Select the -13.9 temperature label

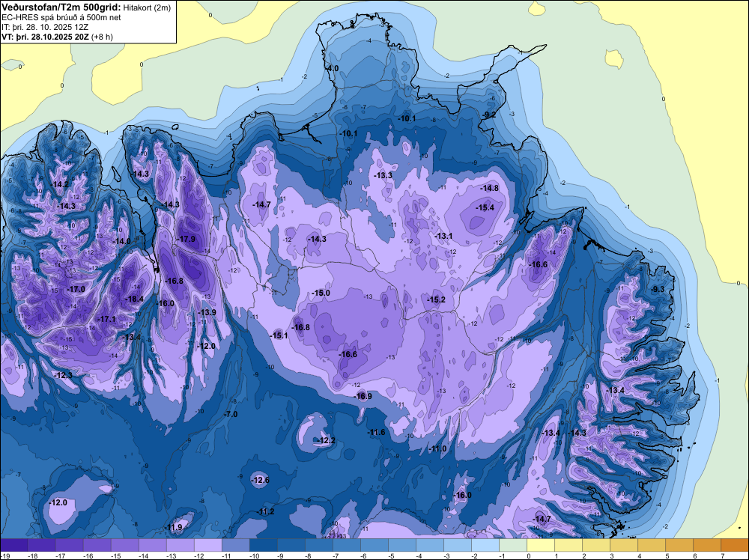click(x=207, y=312)
